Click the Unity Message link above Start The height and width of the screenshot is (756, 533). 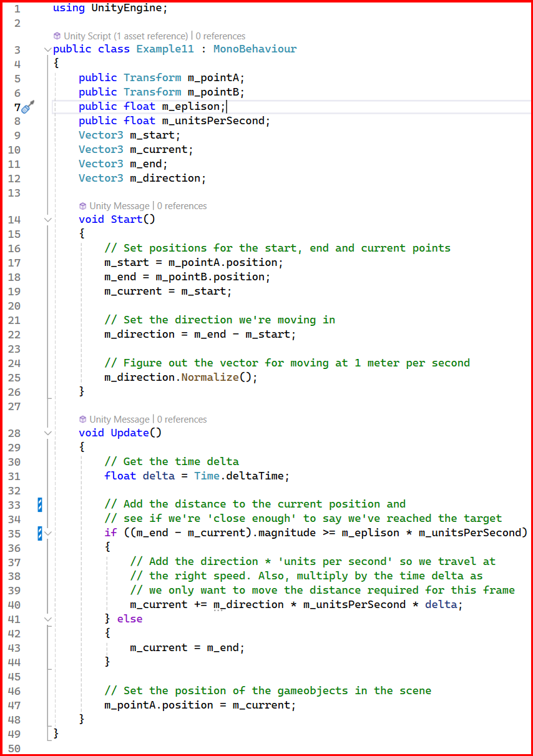pyautogui.click(x=119, y=206)
